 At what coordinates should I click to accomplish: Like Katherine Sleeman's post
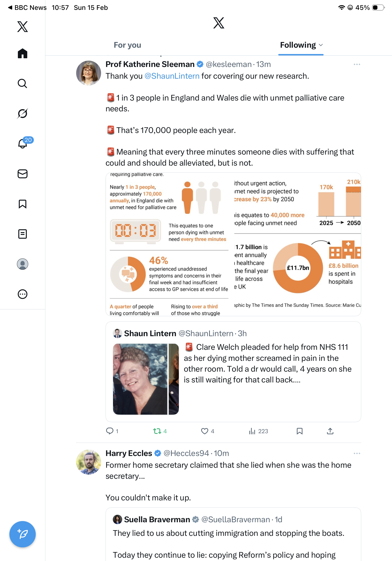204,431
